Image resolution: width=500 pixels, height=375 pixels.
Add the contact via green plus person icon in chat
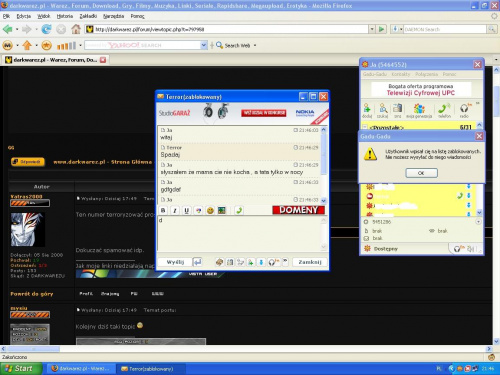(251, 262)
